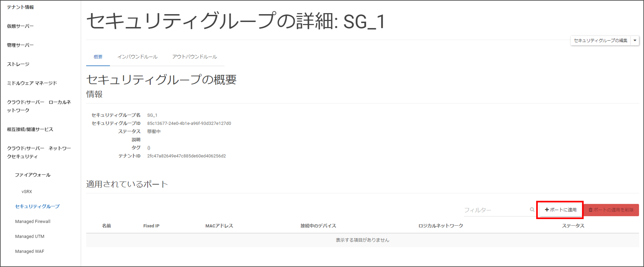Screen dimensions: 644x267
Task: Click the 稼働中 status value
Action: coord(154,132)
